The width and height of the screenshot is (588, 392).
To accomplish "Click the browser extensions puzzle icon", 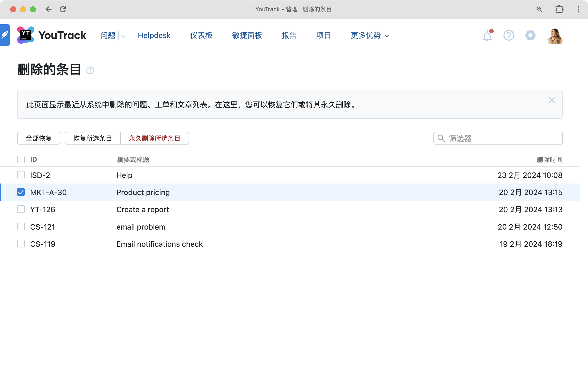I will click(x=559, y=9).
